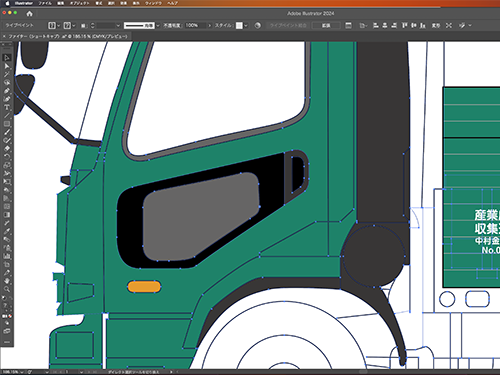The width and height of the screenshot is (500, 375).
Task: Select the Direct Selection tool
Action: (7, 66)
